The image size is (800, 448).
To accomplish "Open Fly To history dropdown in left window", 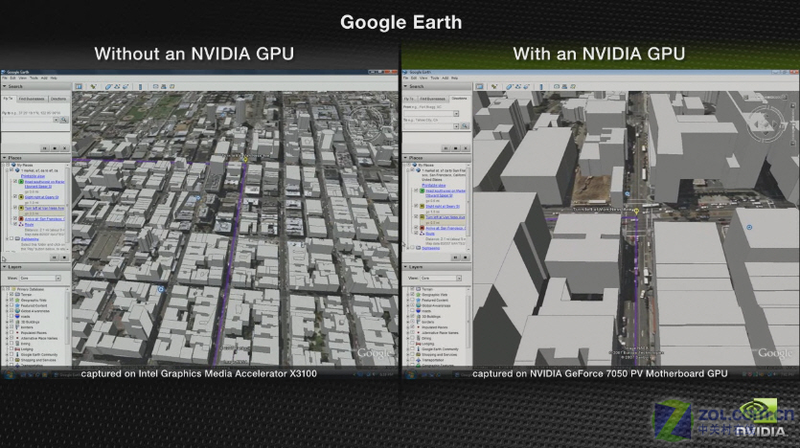I will [56, 120].
